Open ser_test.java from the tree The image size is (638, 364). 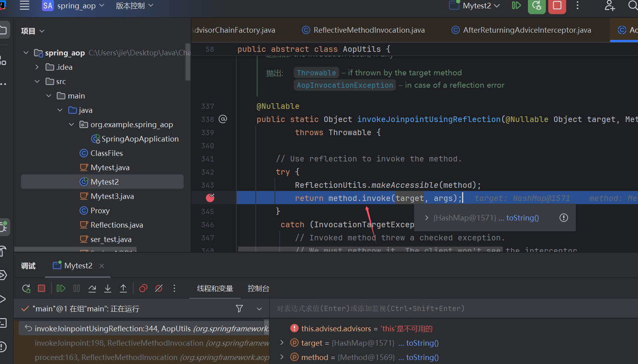[106, 239]
